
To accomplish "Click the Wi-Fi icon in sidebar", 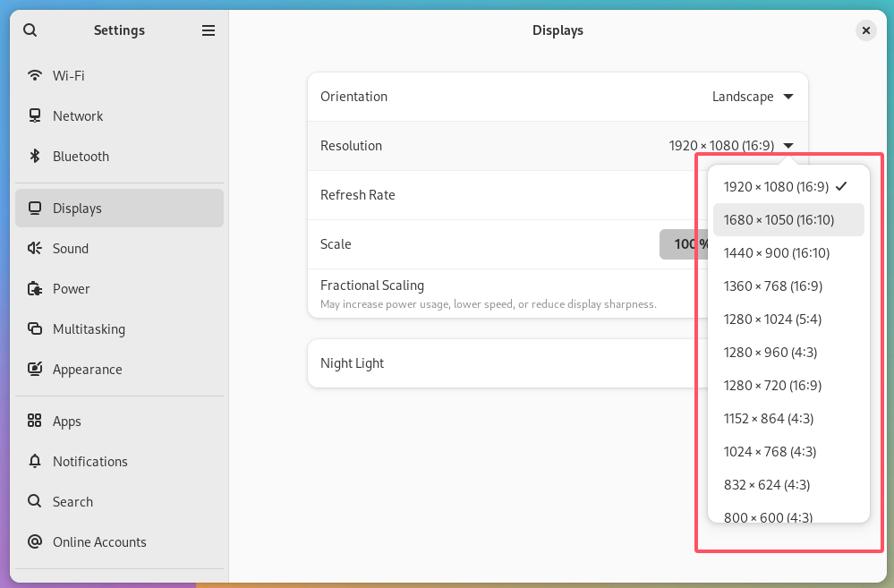I will [x=35, y=76].
